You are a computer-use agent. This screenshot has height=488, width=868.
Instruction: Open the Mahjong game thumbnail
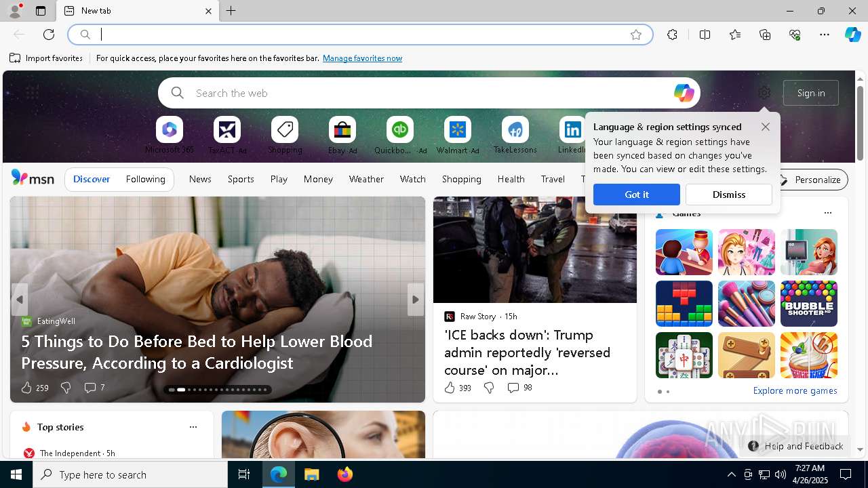tap(684, 355)
